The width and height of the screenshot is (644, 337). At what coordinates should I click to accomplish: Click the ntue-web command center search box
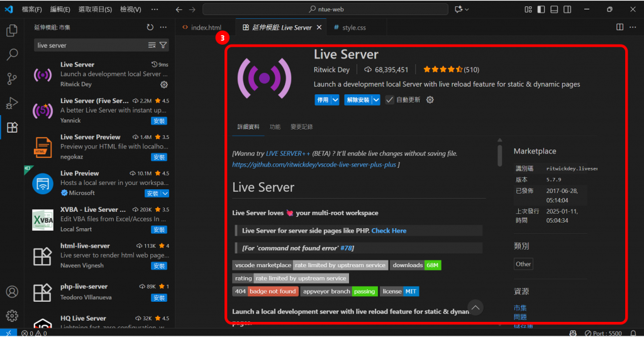[325, 9]
